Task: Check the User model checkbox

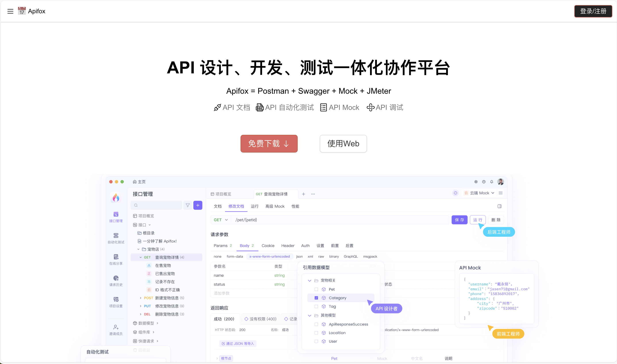Action: [316, 341]
